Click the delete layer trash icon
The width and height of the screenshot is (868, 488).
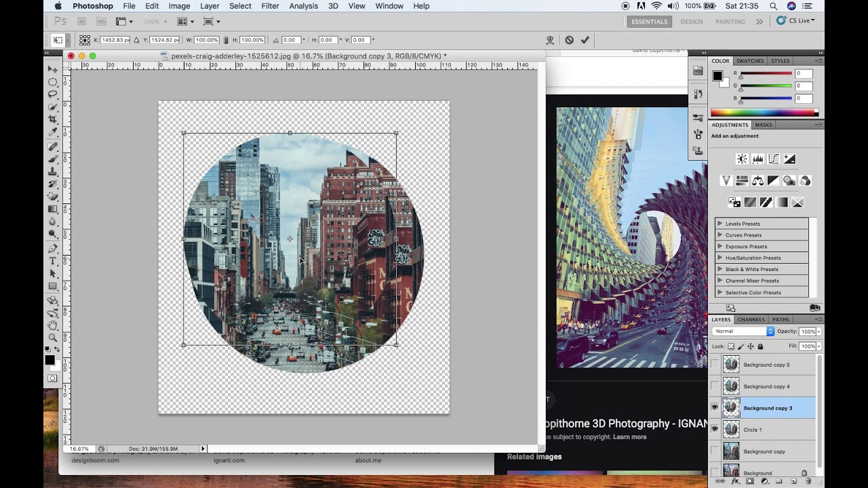click(x=808, y=481)
